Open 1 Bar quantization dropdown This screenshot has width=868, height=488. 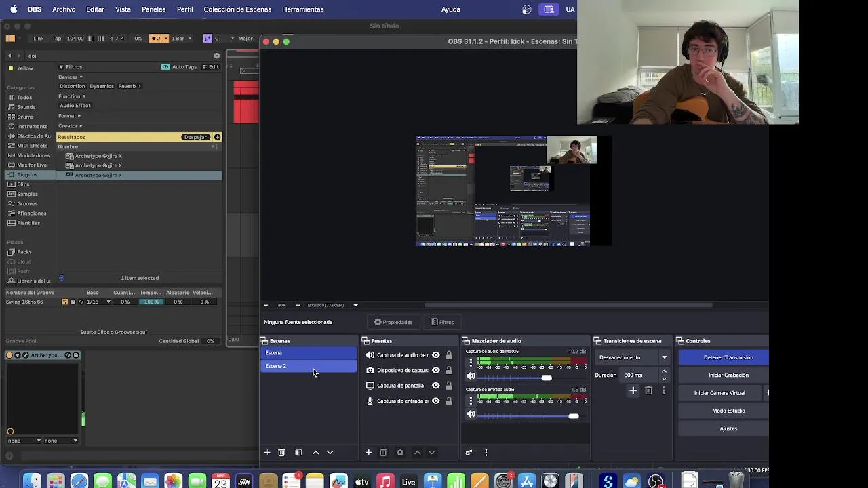pyautogui.click(x=180, y=38)
